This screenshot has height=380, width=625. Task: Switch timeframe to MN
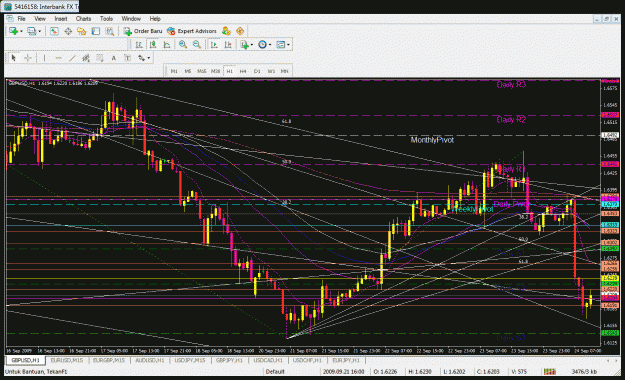(285, 71)
